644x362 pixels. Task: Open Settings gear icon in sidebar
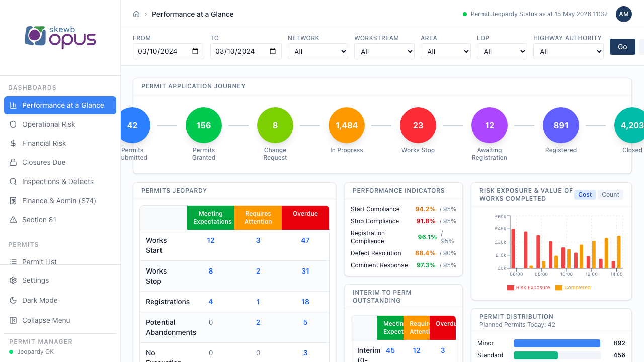[13, 280]
